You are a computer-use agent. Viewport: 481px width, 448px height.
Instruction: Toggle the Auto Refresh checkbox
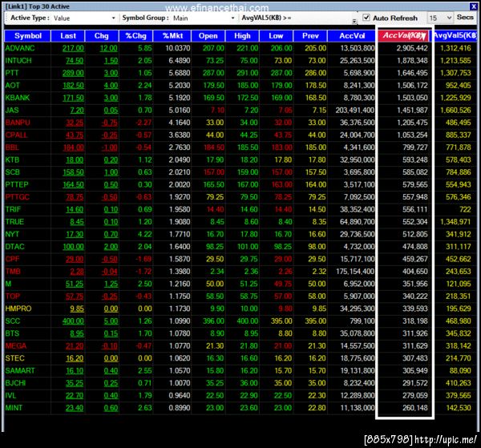pyautogui.click(x=366, y=18)
